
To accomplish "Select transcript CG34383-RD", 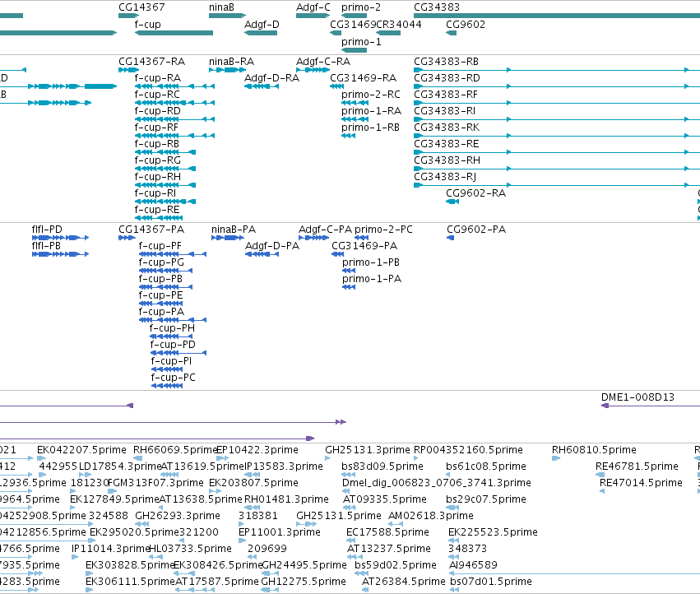I will pos(447,78).
